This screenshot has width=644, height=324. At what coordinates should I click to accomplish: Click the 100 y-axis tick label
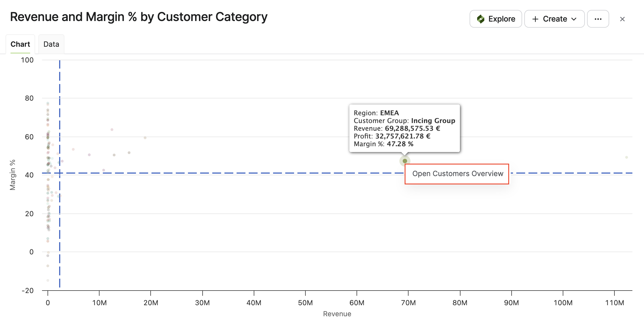pyautogui.click(x=27, y=60)
